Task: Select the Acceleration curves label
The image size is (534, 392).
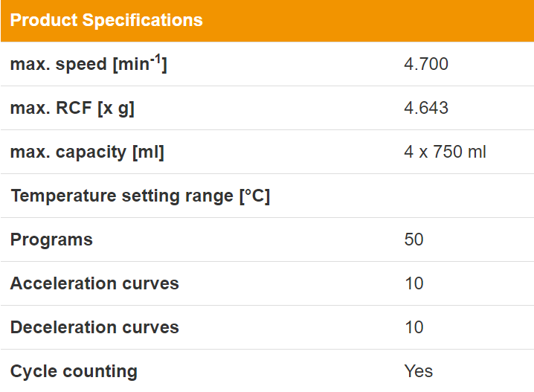Action: pyautogui.click(x=94, y=283)
